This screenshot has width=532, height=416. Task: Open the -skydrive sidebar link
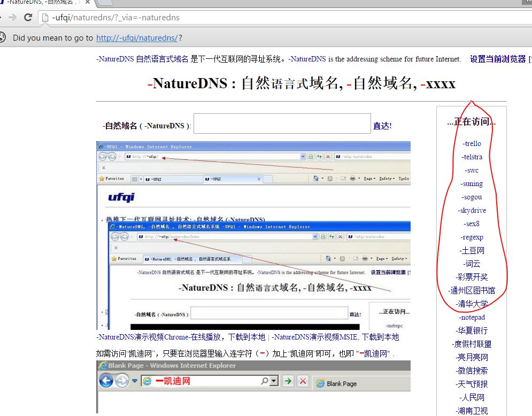coord(472,210)
